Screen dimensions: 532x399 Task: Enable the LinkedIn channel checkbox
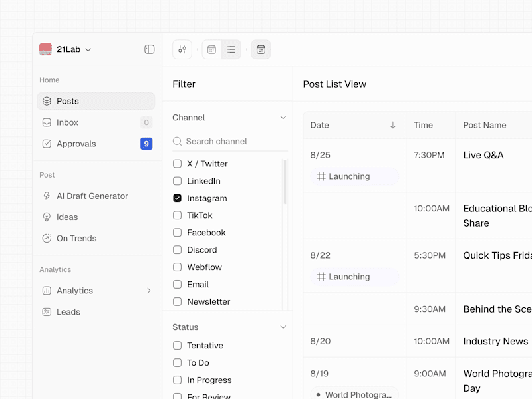coord(177,181)
